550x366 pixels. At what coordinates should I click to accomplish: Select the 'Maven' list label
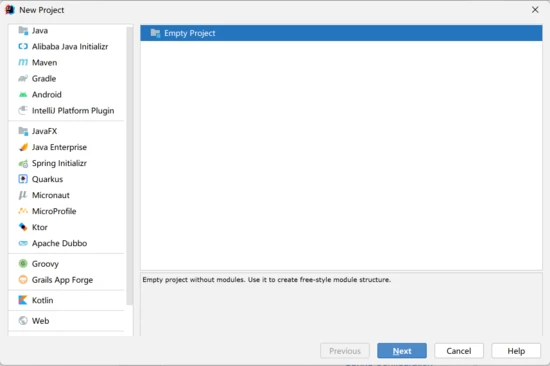[x=44, y=62]
